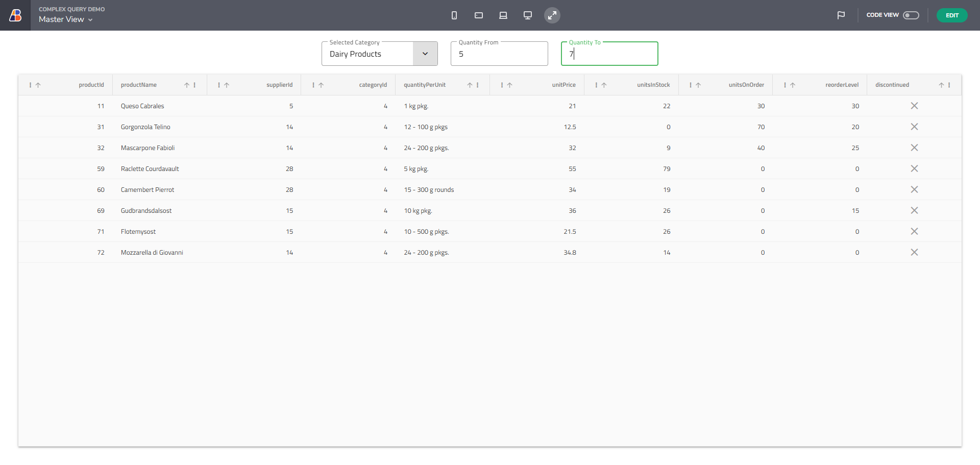The height and width of the screenshot is (465, 980).
Task: Click the app logo in top-left corner
Action: click(x=15, y=15)
